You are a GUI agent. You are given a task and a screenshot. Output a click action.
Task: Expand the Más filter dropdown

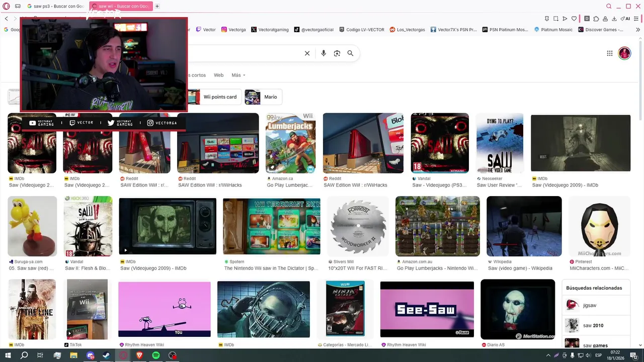238,75
